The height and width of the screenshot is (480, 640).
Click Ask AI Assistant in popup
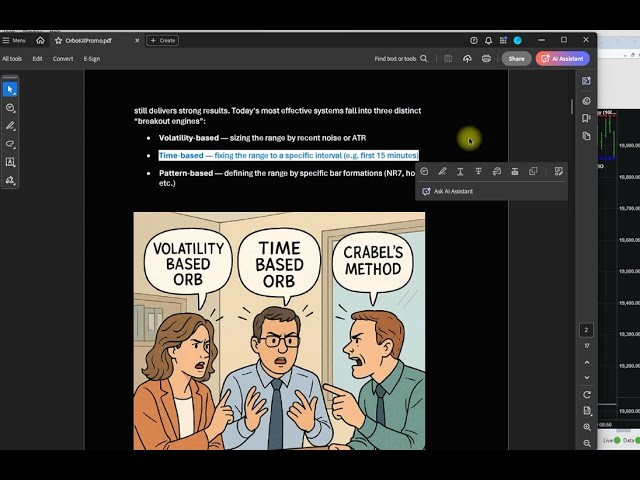pos(448,191)
